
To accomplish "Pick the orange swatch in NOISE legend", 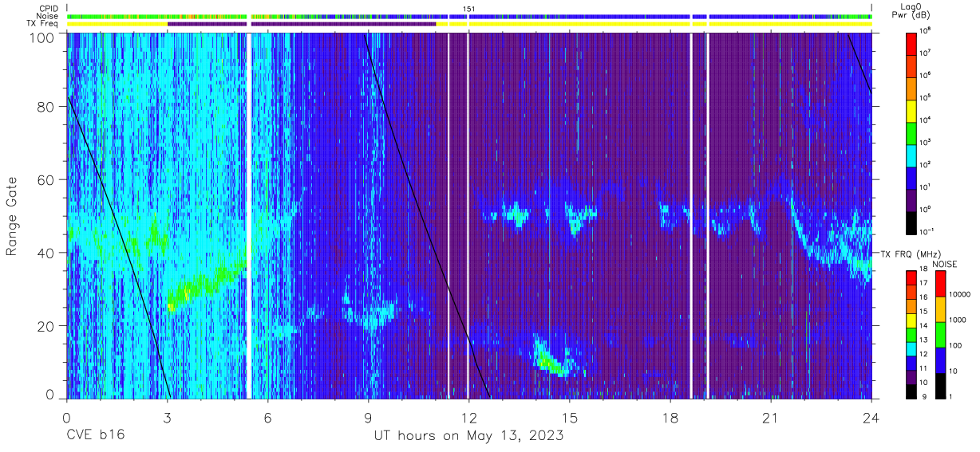I will tap(940, 309).
